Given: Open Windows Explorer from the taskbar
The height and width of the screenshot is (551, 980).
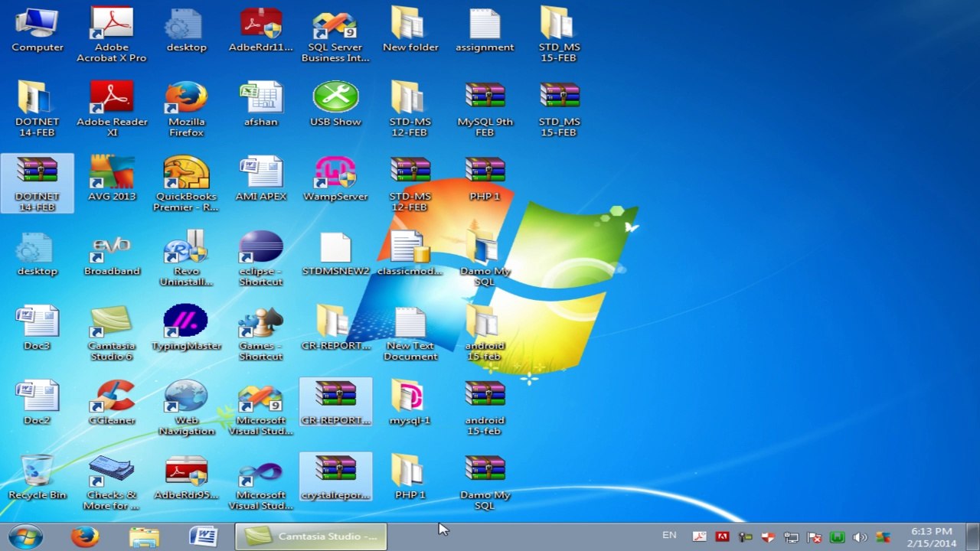Looking at the screenshot, I should pos(144,536).
